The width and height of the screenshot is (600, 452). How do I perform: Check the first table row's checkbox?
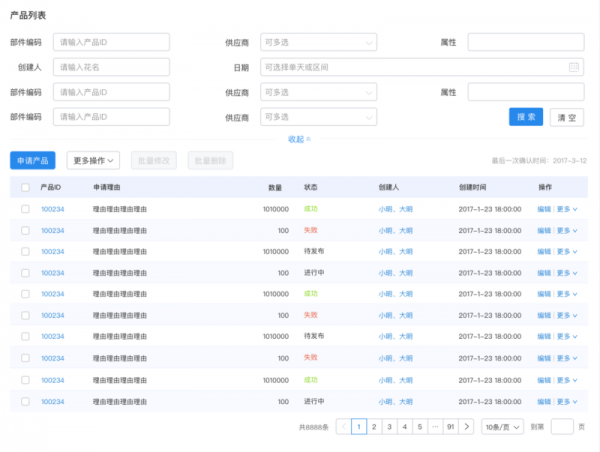pos(25,209)
